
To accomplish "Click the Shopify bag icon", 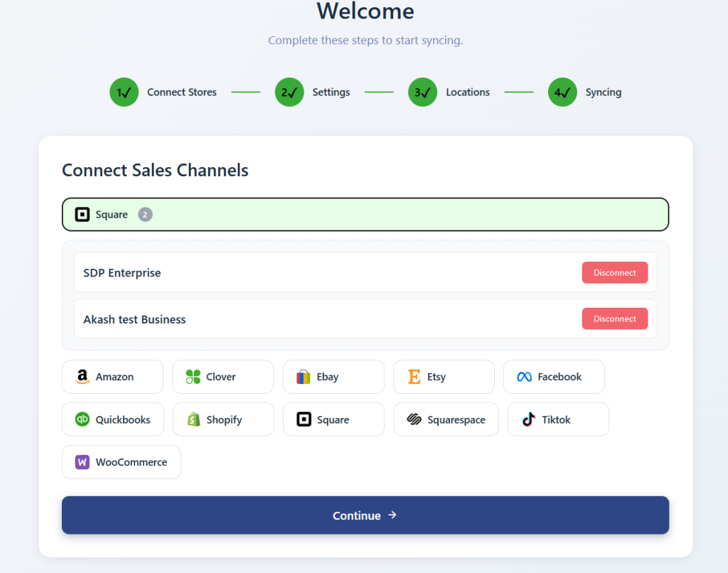I will coord(193,419).
